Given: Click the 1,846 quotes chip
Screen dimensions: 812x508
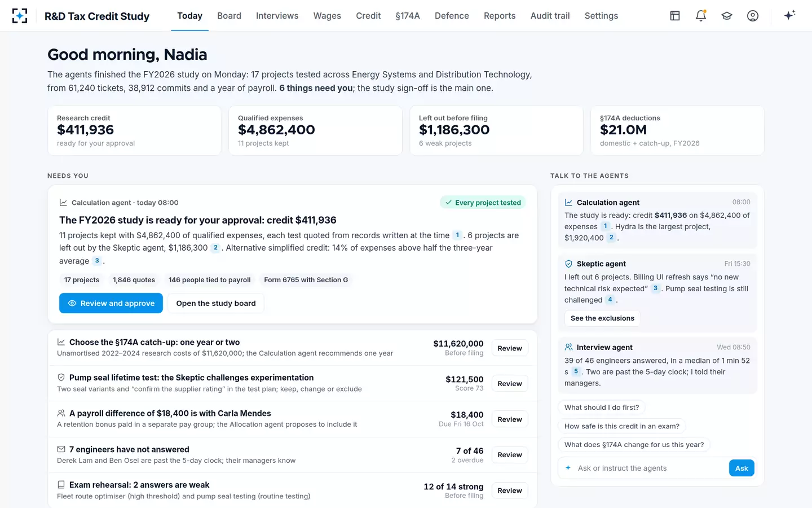Looking at the screenshot, I should 134,280.
